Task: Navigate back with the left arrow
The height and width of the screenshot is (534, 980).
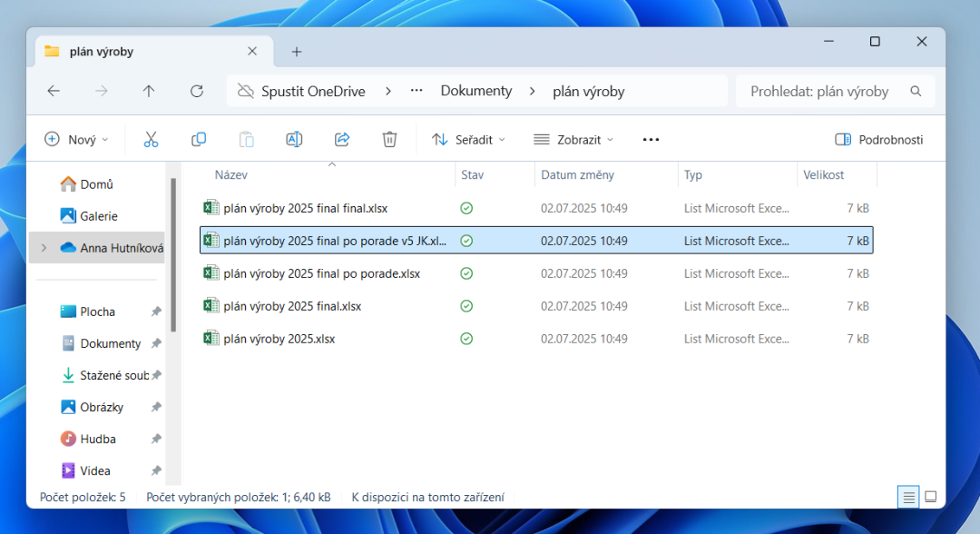Action: (x=54, y=91)
